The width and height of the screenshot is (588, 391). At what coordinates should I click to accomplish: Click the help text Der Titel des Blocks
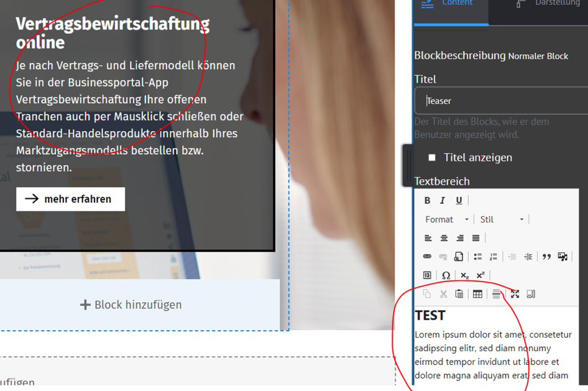tap(482, 128)
